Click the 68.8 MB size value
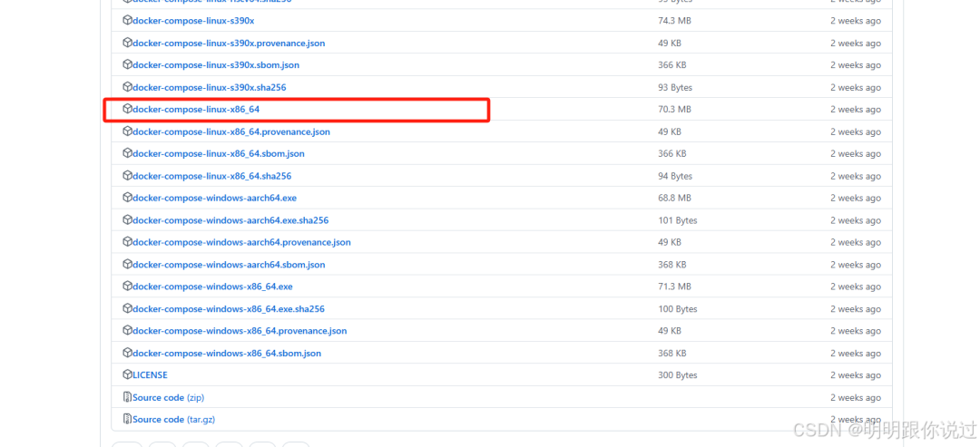Screen dimensions: 980x447 coord(674,198)
